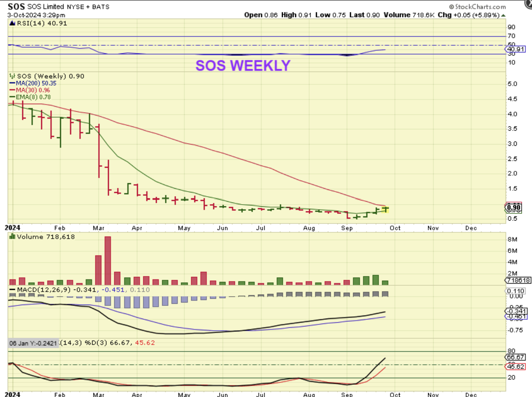This screenshot has height=397, width=532.
Task: Click the Dec label on the bottom axis
Action: 471,394
